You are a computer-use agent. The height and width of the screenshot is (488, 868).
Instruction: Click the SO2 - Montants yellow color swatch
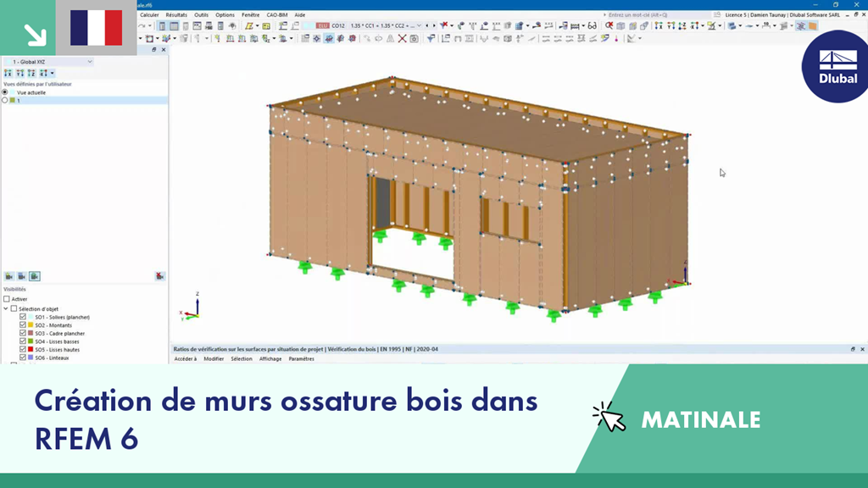coord(31,324)
